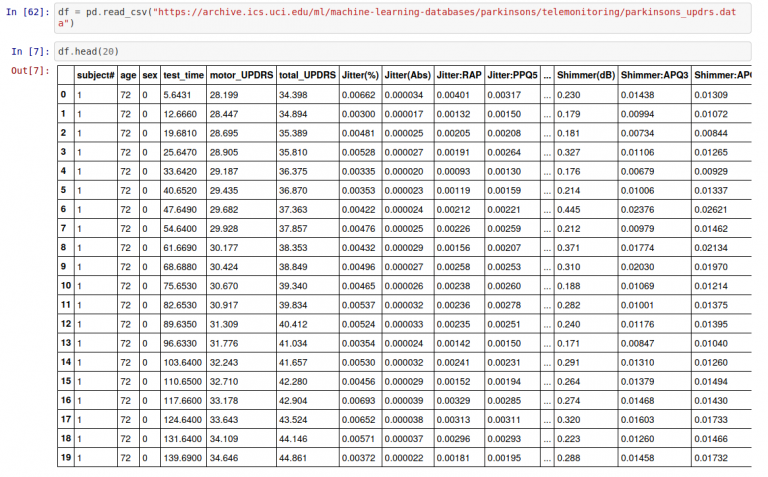Select test_time cell 139.6900
The image size is (768, 477).
click(x=182, y=458)
